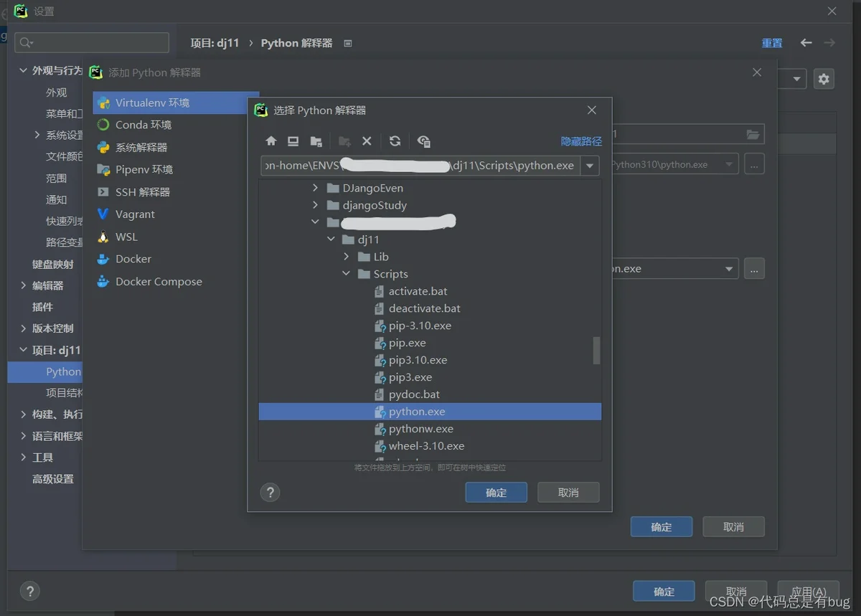Open help in the 选择 Python 解释器 dialog

point(270,493)
